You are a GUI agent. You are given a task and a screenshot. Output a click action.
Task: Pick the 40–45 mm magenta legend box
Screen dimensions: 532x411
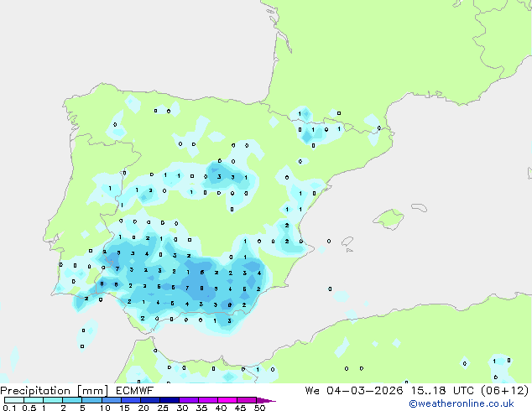point(227,400)
